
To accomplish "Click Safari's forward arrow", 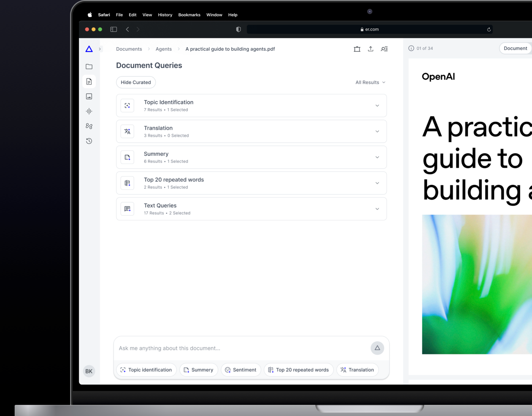I will pyautogui.click(x=138, y=29).
